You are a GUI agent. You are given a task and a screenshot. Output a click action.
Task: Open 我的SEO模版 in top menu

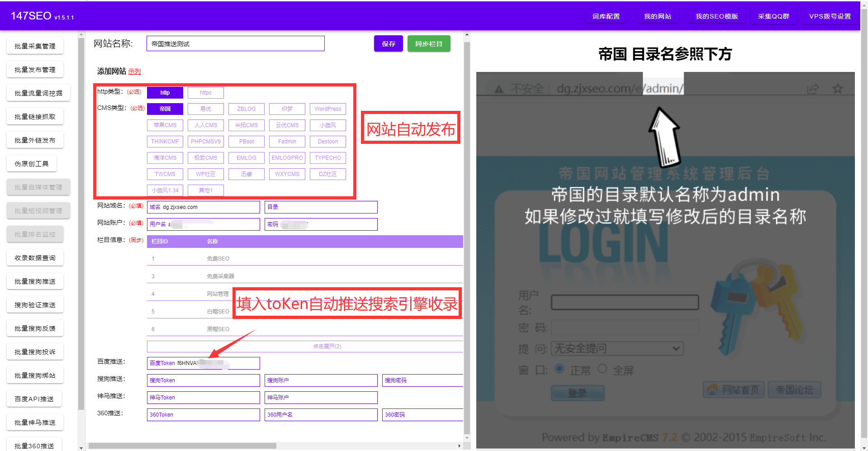(717, 16)
